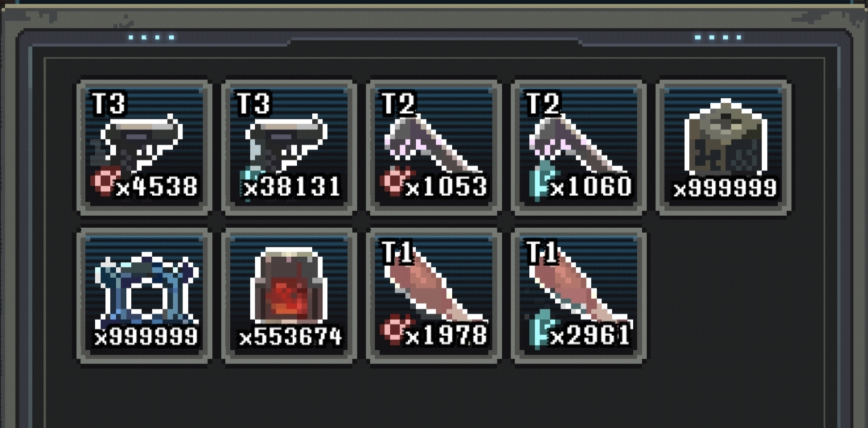
Task: Select the T3 pistol with x4538 count
Action: click(145, 147)
